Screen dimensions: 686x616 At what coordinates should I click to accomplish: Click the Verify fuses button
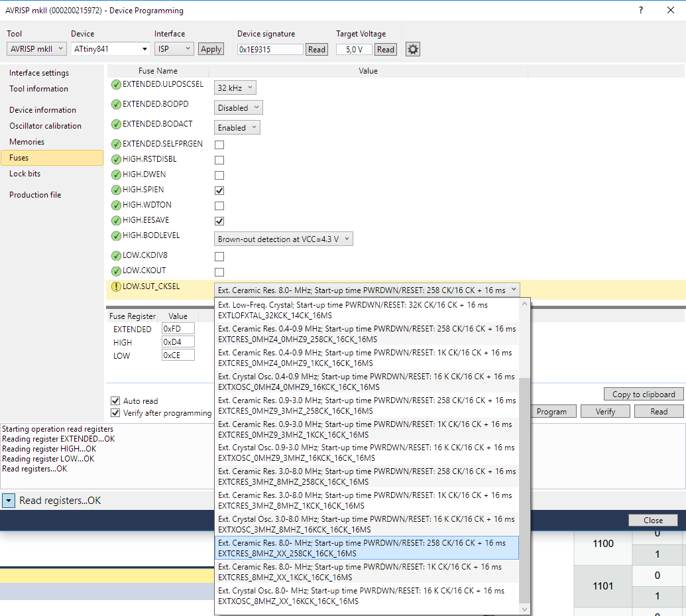point(605,412)
